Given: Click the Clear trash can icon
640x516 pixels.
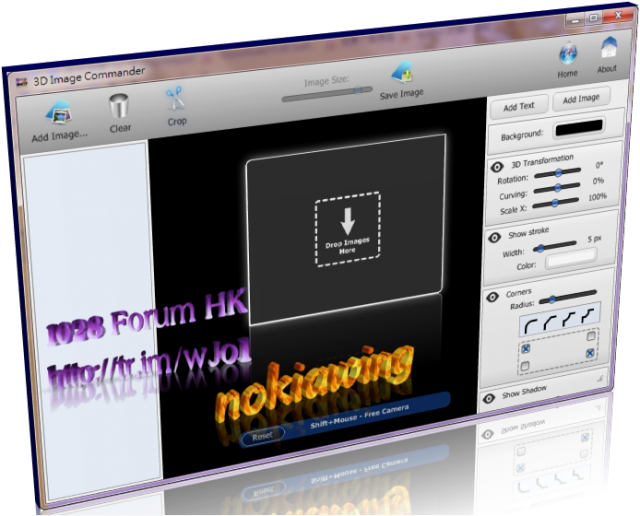Looking at the screenshot, I should click(120, 106).
